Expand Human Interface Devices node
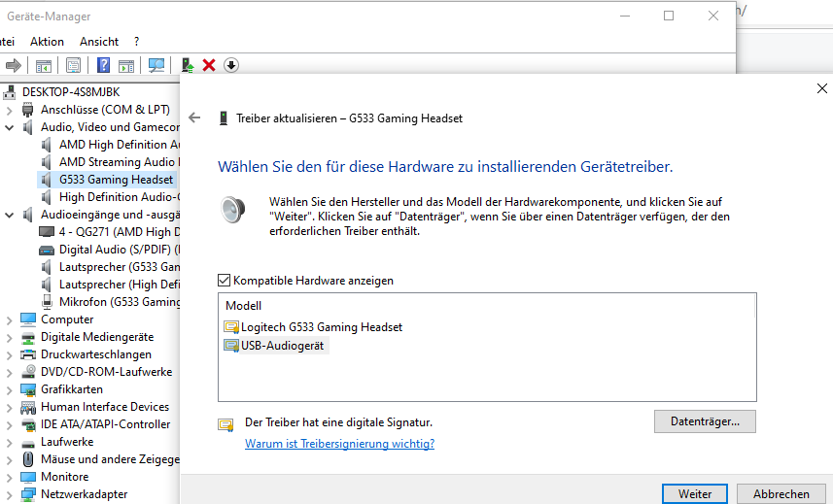This screenshot has height=504, width=833. (x=9, y=408)
